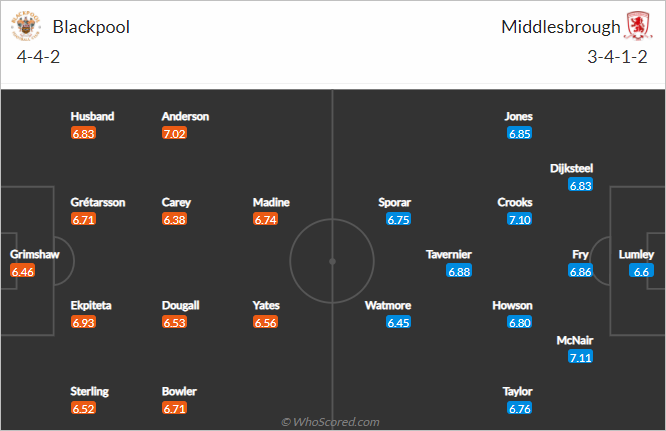Image resolution: width=666 pixels, height=431 pixels.
Task: Open the Middlesbrough team name link
Action: [561, 27]
